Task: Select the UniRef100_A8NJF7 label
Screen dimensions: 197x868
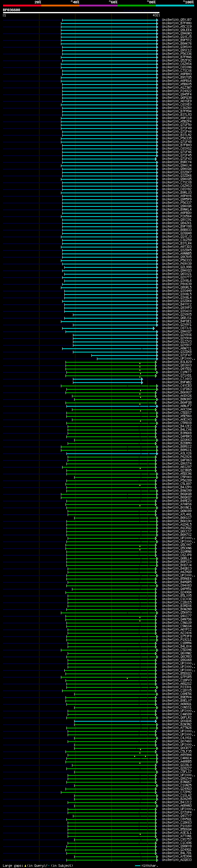Action: 177,406
